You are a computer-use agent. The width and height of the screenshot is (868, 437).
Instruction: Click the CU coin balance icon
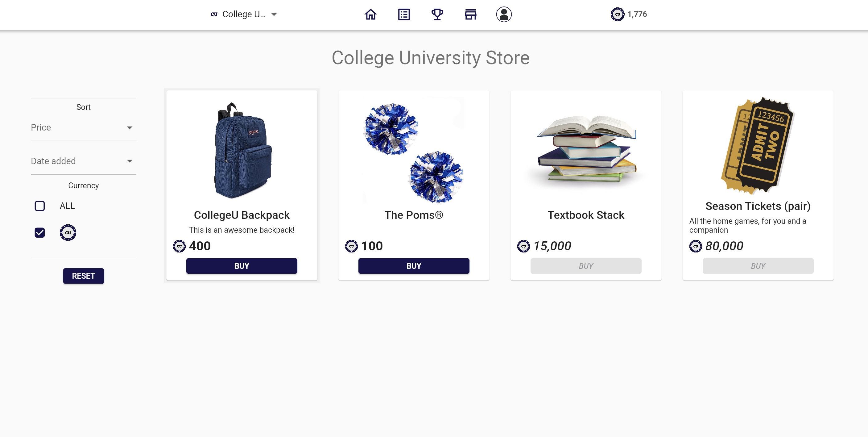[617, 15]
